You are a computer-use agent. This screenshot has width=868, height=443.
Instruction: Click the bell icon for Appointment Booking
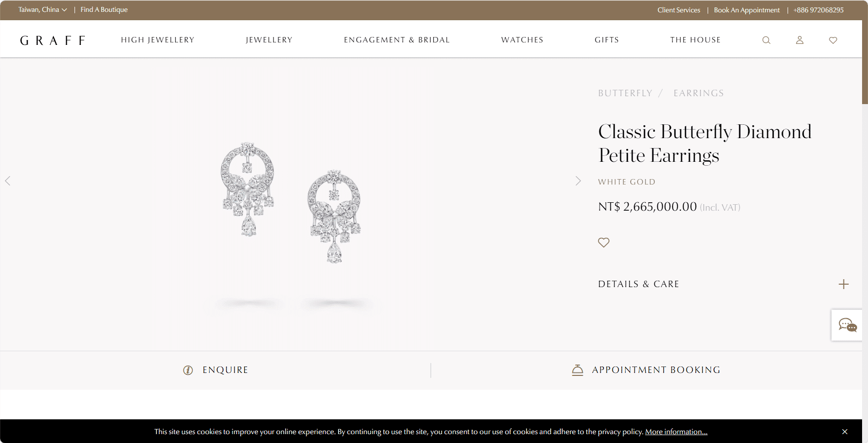pos(577,370)
